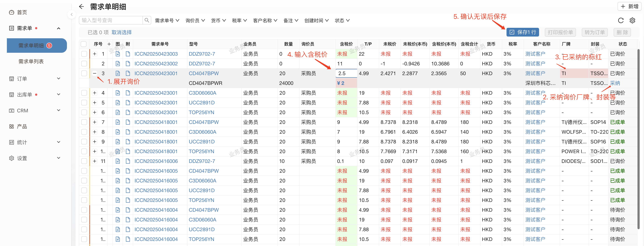This screenshot has width=644, height=246.
Task: Open 需求单列表 in the sidebar
Action: tap(31, 61)
